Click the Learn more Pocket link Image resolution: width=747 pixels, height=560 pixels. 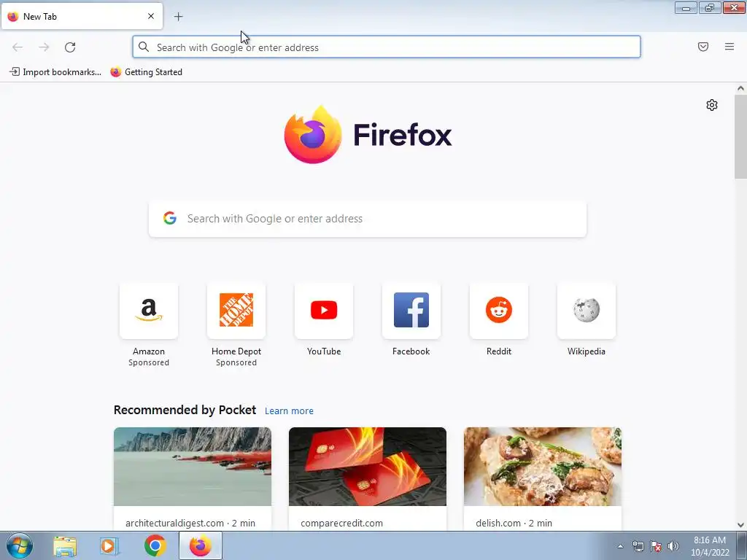click(x=289, y=411)
